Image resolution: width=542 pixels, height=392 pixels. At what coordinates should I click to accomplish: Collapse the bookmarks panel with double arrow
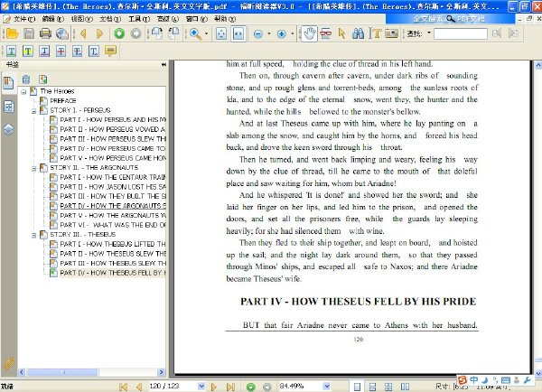pos(164,65)
